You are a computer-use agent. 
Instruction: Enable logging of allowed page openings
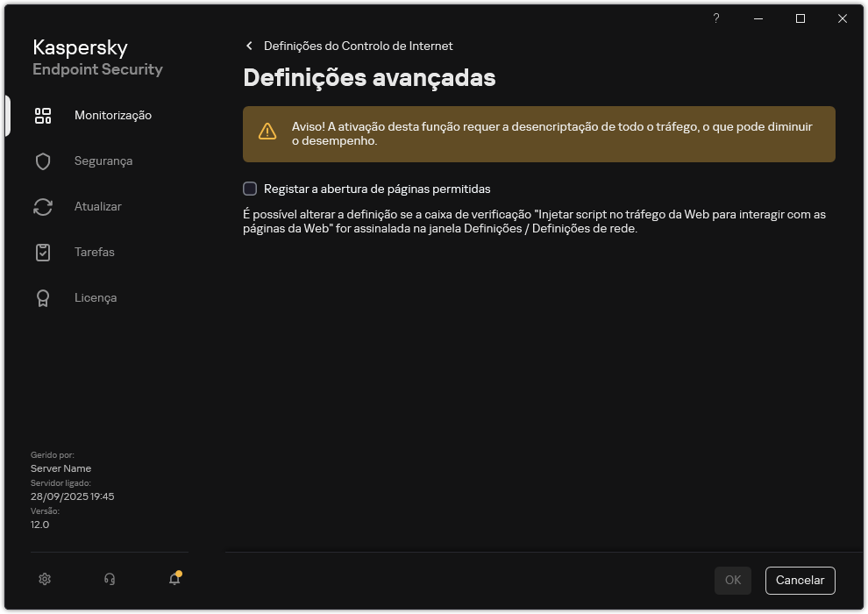pos(249,188)
